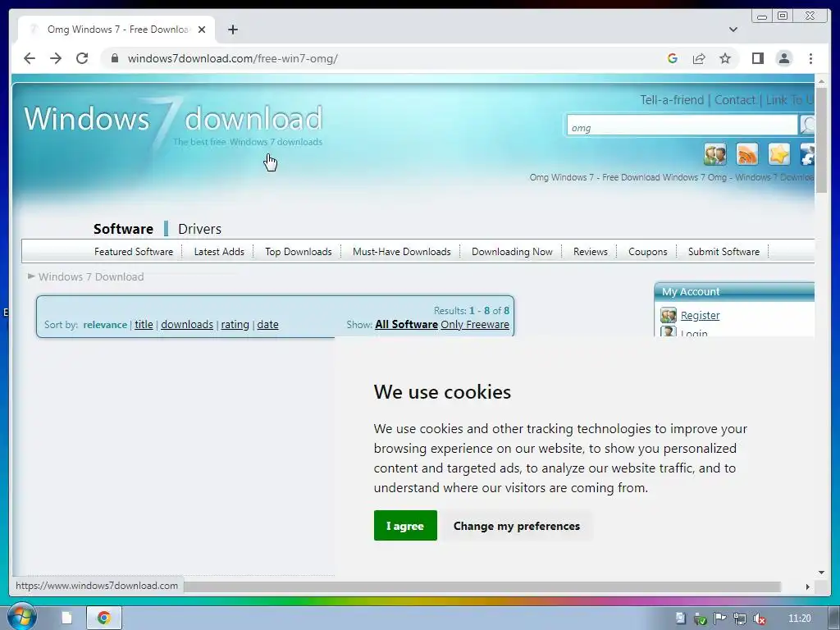Click the taskbar clock showing 11:20

pos(799,619)
